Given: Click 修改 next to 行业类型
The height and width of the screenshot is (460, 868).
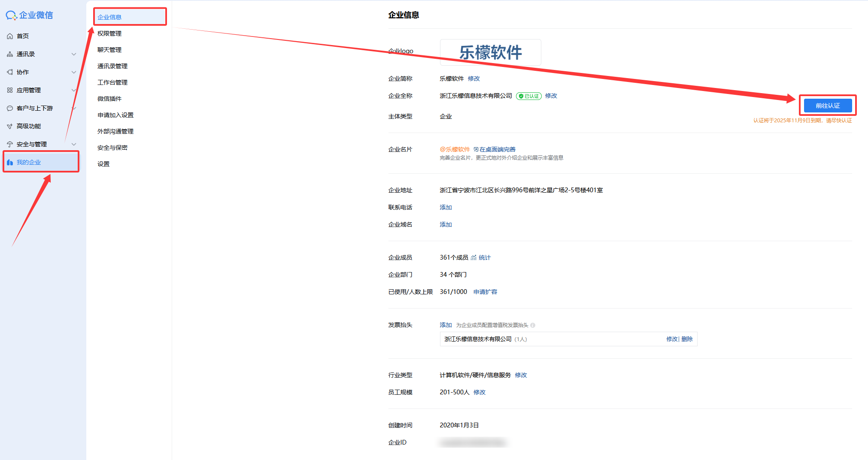Looking at the screenshot, I should [521, 375].
